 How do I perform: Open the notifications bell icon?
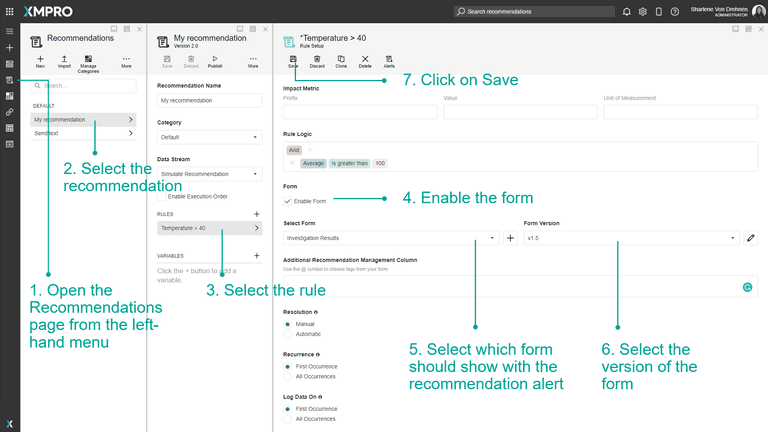pos(626,12)
